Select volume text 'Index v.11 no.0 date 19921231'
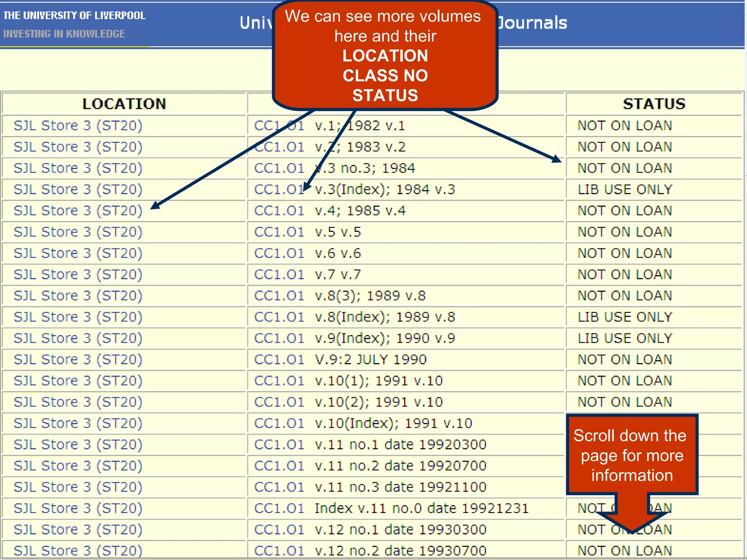 coord(422,508)
